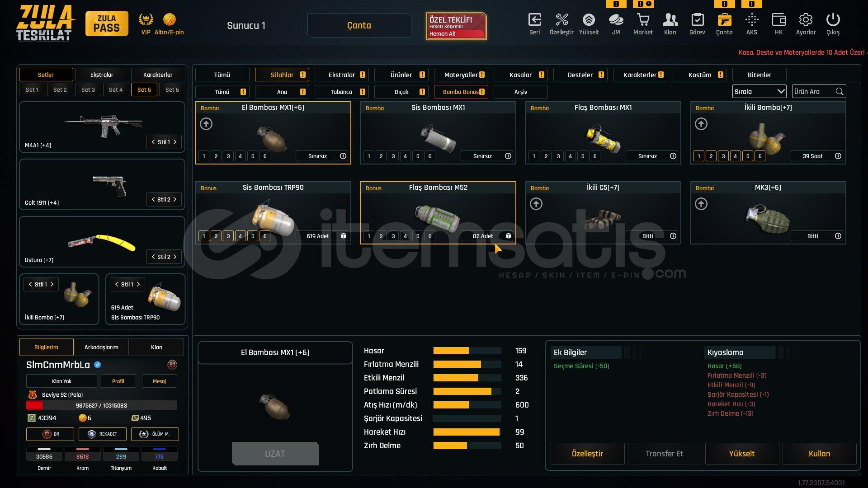The height and width of the screenshot is (488, 868).
Task: Click clock icon on Sis Bombası MX1 card
Action: [508, 156]
